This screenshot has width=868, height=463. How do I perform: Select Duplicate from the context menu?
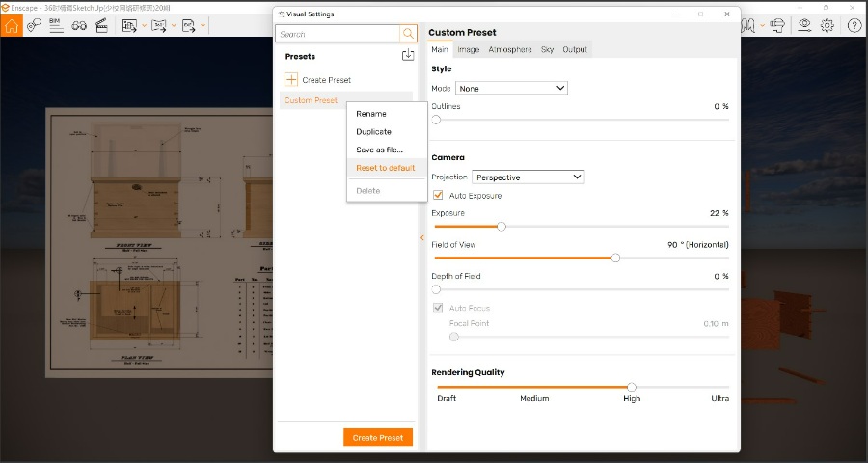pyautogui.click(x=373, y=131)
